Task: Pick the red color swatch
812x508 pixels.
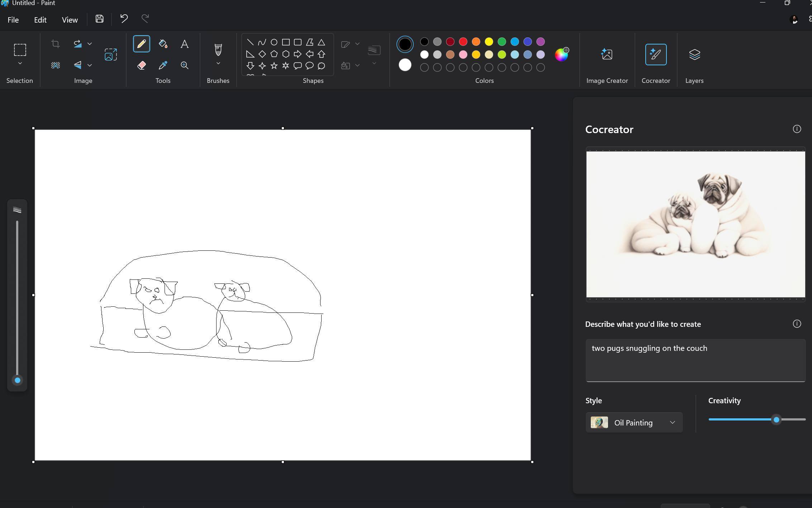Action: pos(463,42)
